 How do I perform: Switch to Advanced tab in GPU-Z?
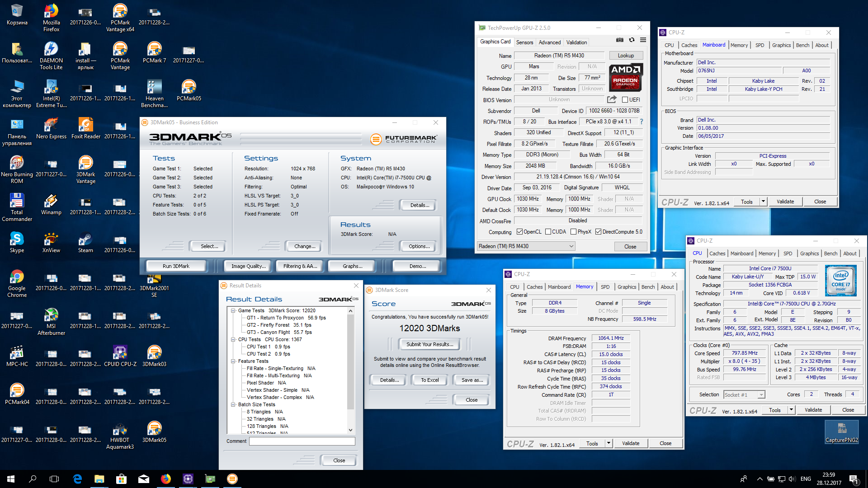point(550,42)
